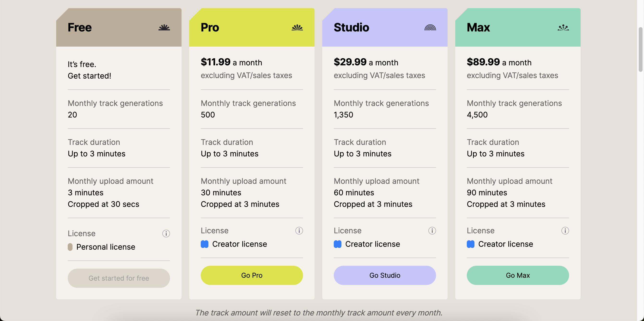Image resolution: width=644 pixels, height=321 pixels.
Task: Click the blue Creator license badge under Max
Action: pos(470,244)
